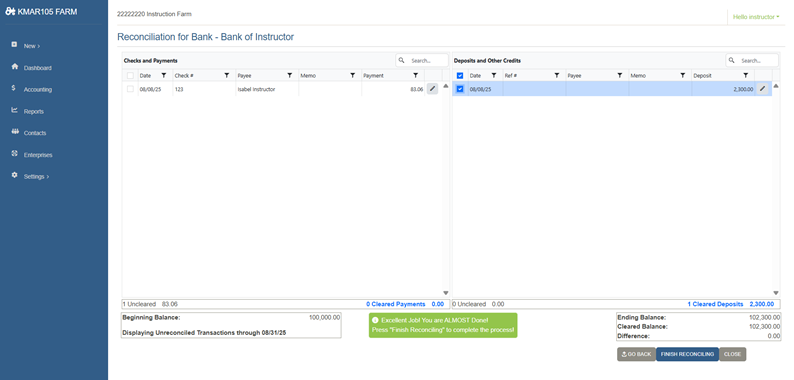Open the Check # column filter
794x380 pixels.
tap(226, 75)
